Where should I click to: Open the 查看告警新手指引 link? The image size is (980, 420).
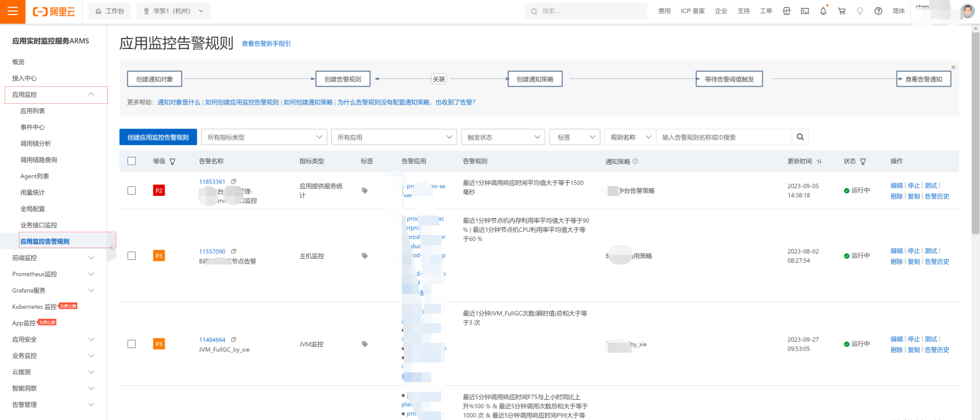click(x=267, y=44)
